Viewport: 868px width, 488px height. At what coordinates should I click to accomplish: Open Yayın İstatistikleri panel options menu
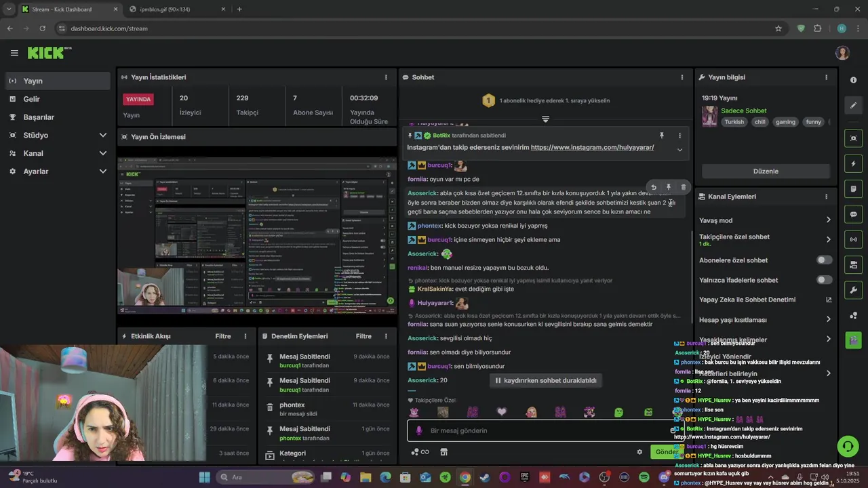coord(386,77)
